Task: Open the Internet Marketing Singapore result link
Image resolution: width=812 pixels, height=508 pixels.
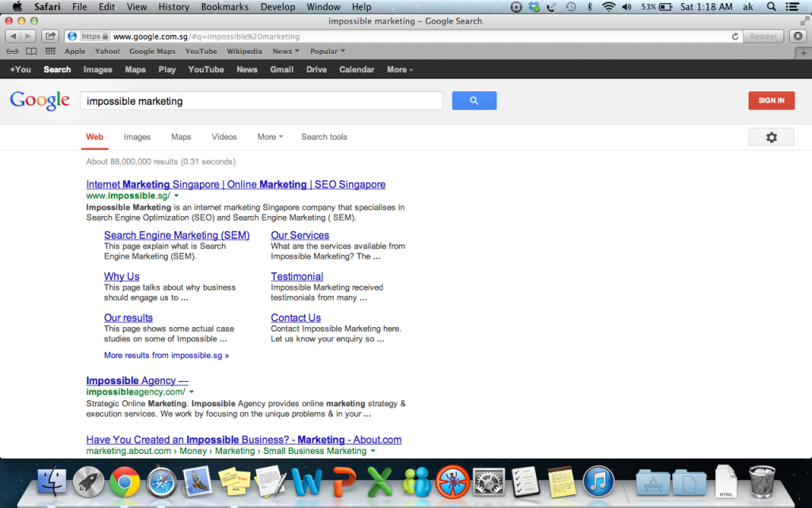Action: coord(236,184)
